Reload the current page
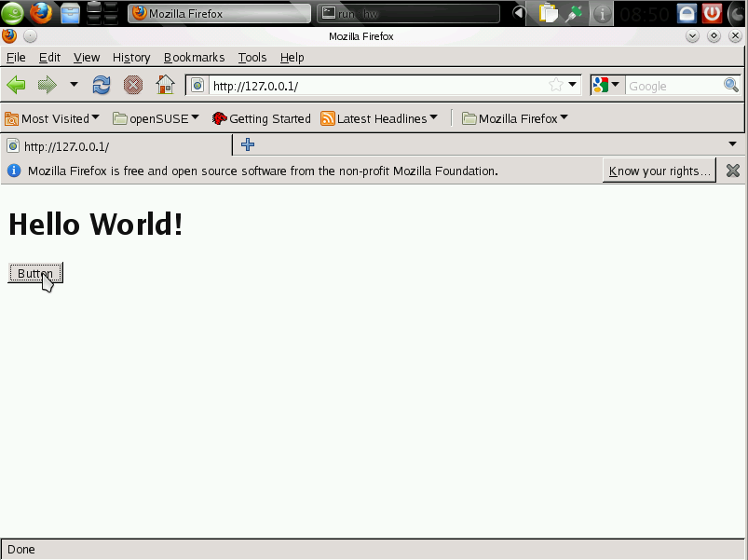Viewport: 748px width, 560px height. pos(101,84)
